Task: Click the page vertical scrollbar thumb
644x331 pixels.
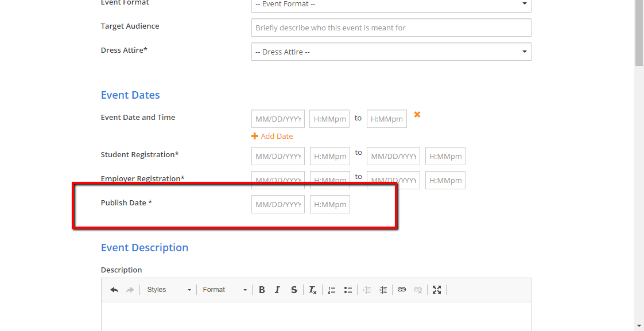Action: tap(639, 34)
